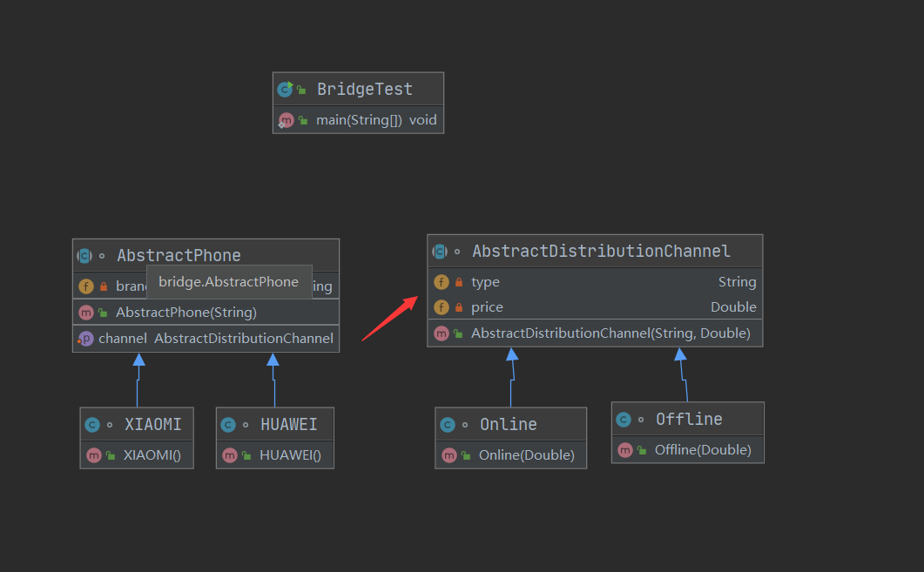
Task: Select the AbstractPhone(String) constructor row
Action: pos(206,313)
